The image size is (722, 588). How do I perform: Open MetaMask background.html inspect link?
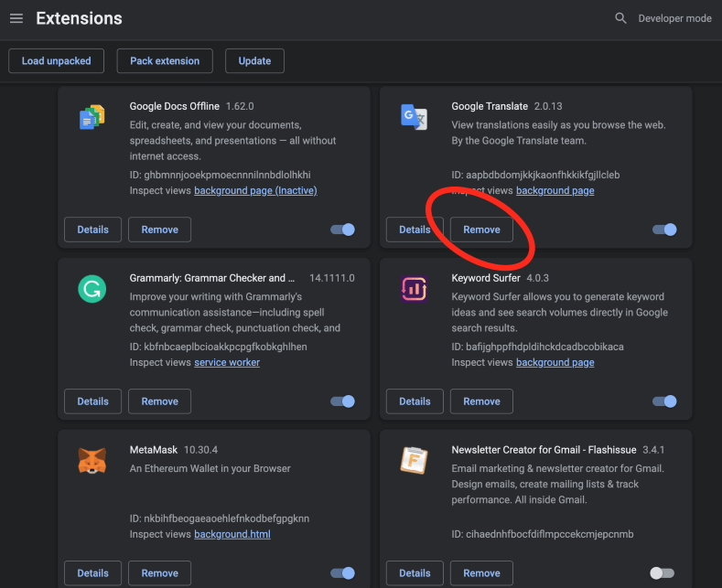232,534
